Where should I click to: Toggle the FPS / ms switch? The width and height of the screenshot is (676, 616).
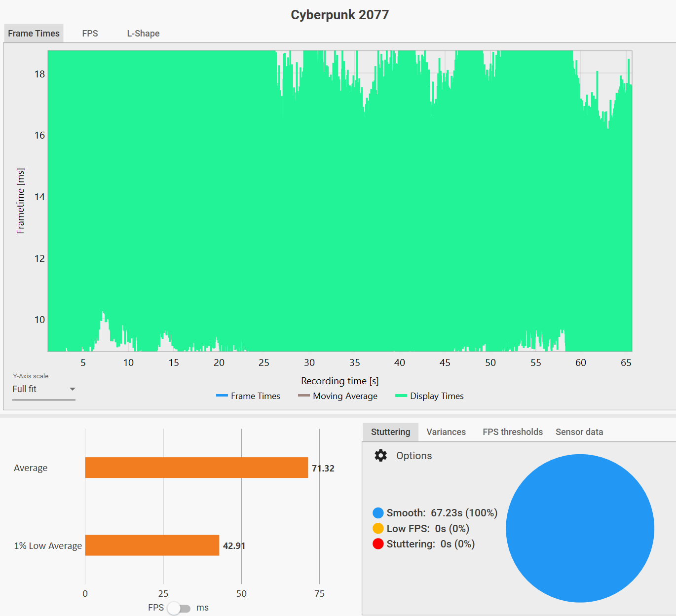[179, 608]
